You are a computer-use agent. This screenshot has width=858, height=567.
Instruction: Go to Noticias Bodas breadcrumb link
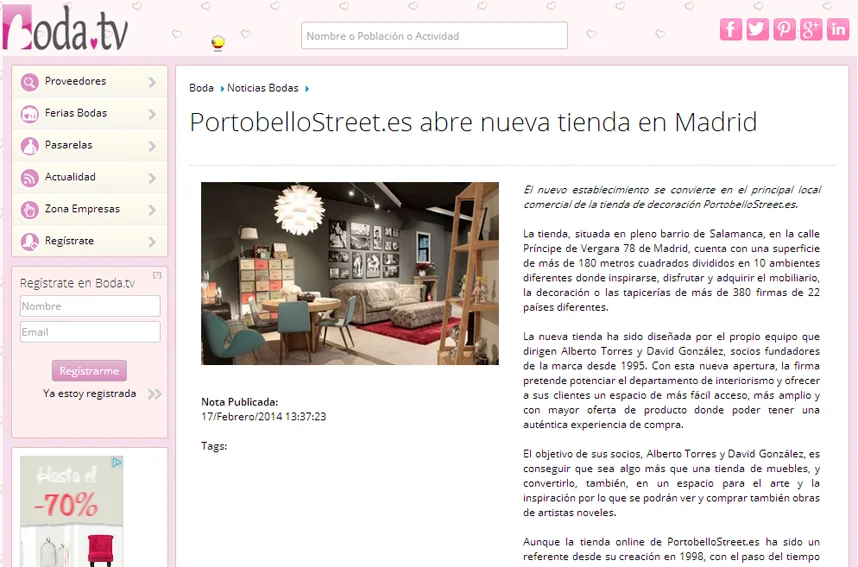click(x=263, y=88)
